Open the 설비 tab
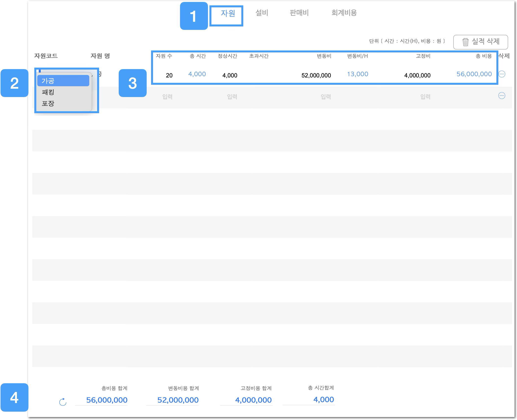The image size is (517, 420). pyautogui.click(x=262, y=13)
